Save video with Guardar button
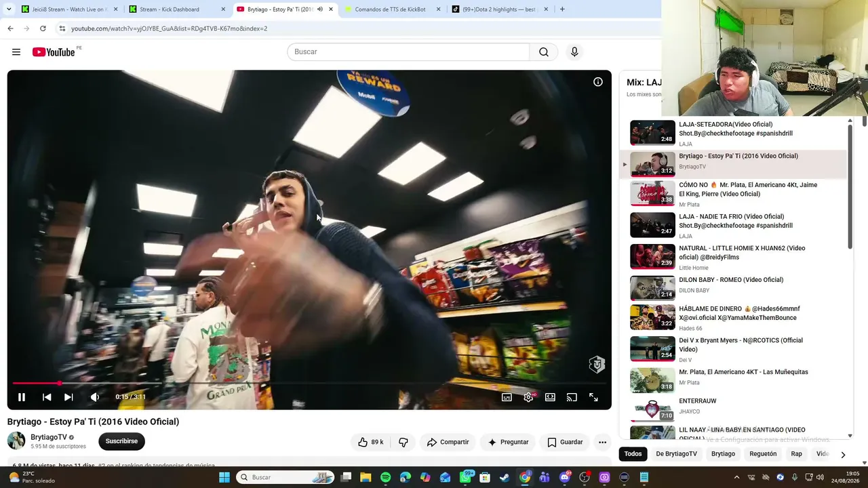 point(565,442)
